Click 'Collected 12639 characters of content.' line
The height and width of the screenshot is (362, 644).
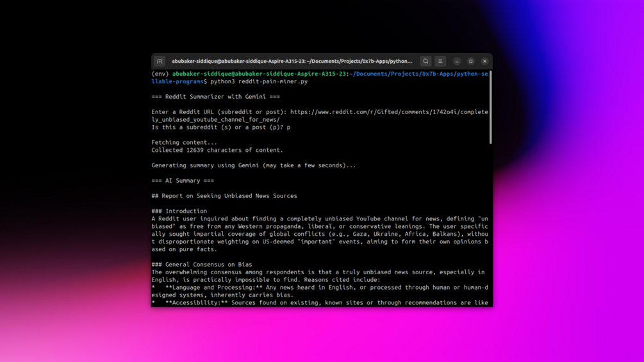tap(217, 150)
